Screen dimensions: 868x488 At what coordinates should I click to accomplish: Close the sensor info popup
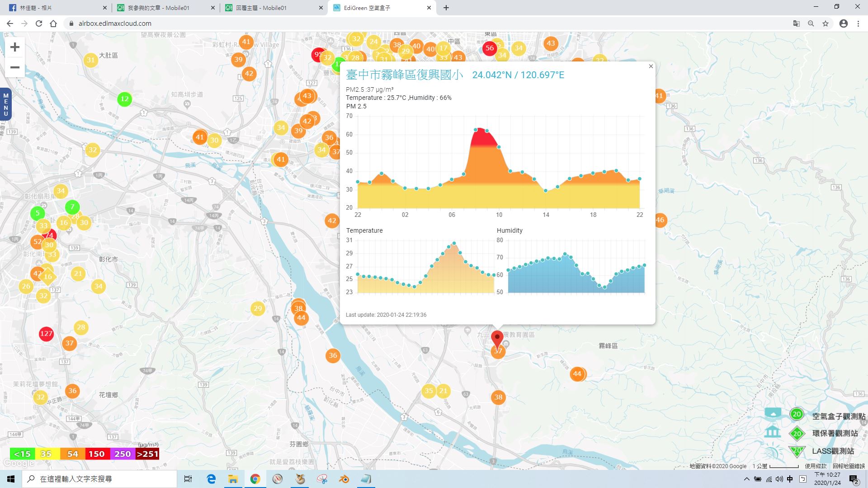point(651,66)
